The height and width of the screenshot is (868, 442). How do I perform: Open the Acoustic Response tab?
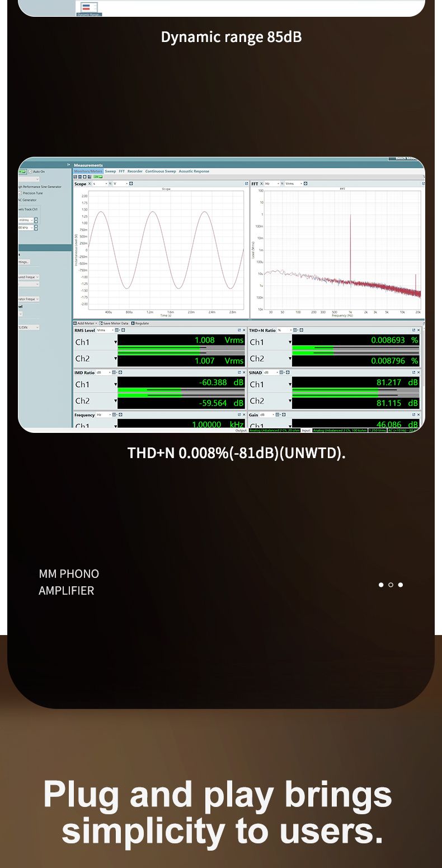[x=194, y=171]
